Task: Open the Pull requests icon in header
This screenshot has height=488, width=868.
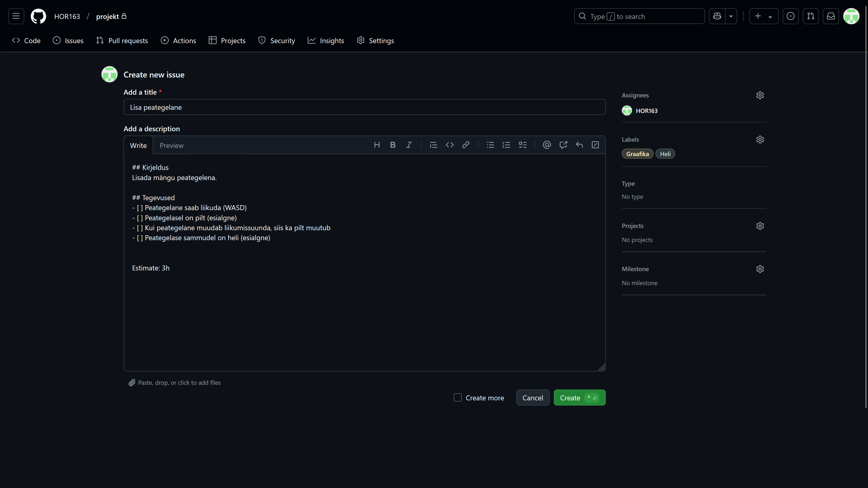Action: [811, 16]
